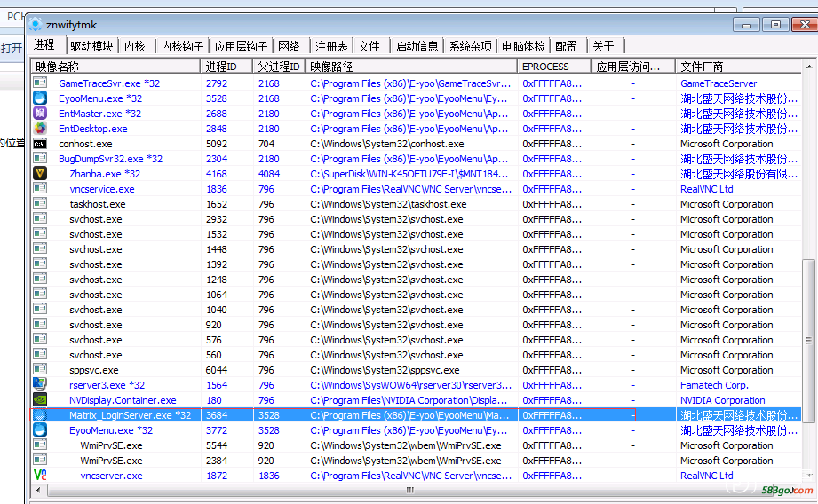Switch to the 配置 tab
The width and height of the screenshot is (818, 504).
566,46
